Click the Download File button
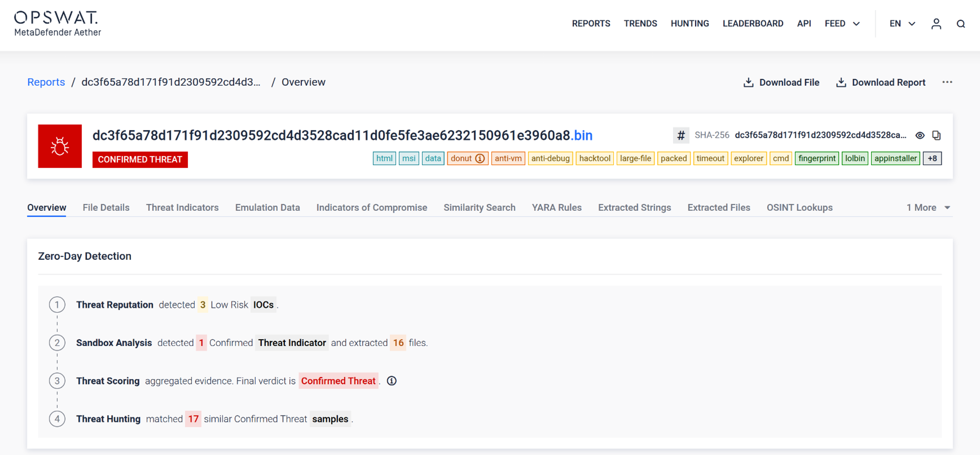The height and width of the screenshot is (455, 980). (781, 82)
